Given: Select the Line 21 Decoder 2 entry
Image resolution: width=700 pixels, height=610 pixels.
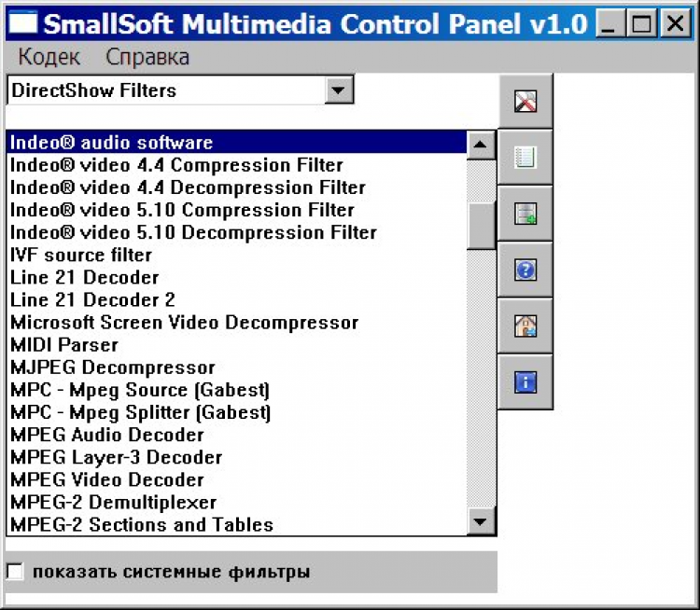Looking at the screenshot, I should coord(237,299).
